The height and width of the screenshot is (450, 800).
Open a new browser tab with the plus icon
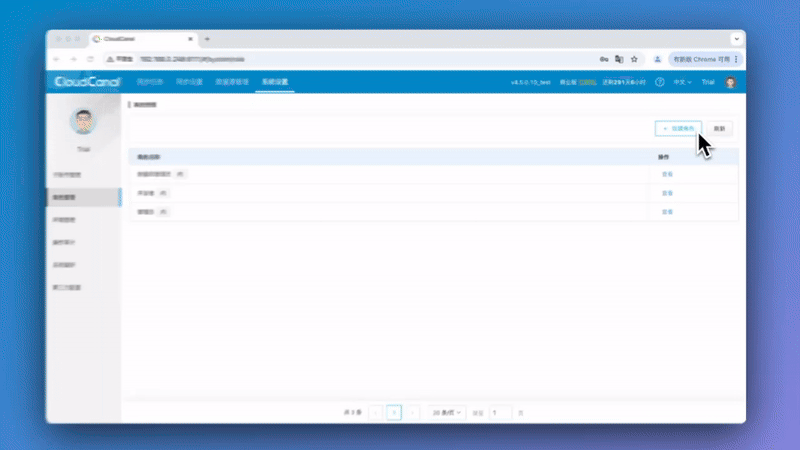207,39
